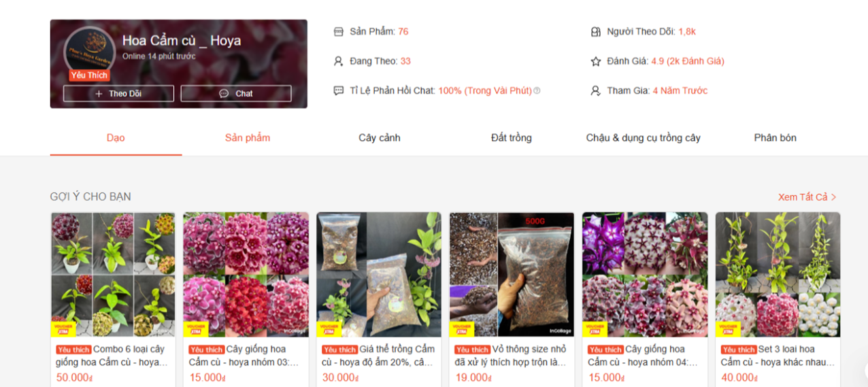868x387 pixels.
Task: Click the products store icon beside Sản Phẩm
Action: pyautogui.click(x=339, y=31)
